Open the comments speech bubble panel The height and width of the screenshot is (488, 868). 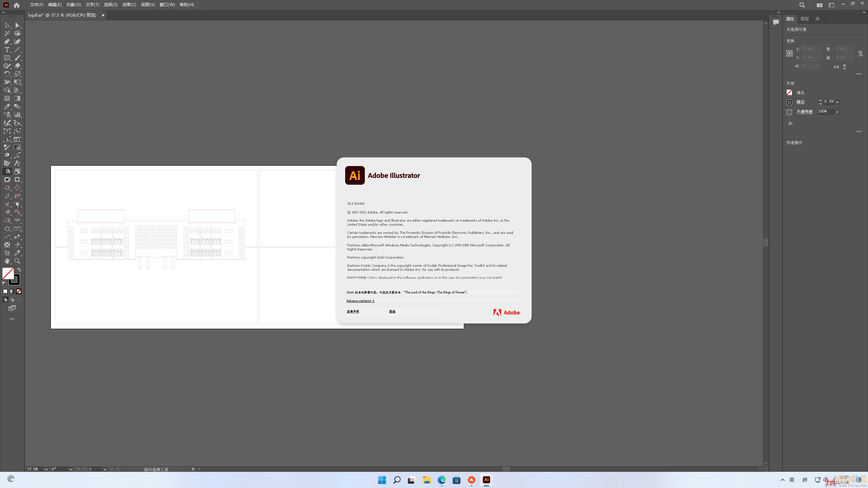click(776, 22)
